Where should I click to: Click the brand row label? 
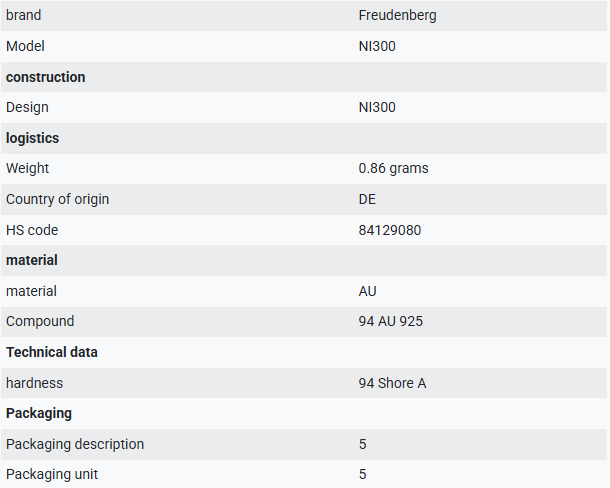[x=24, y=16]
